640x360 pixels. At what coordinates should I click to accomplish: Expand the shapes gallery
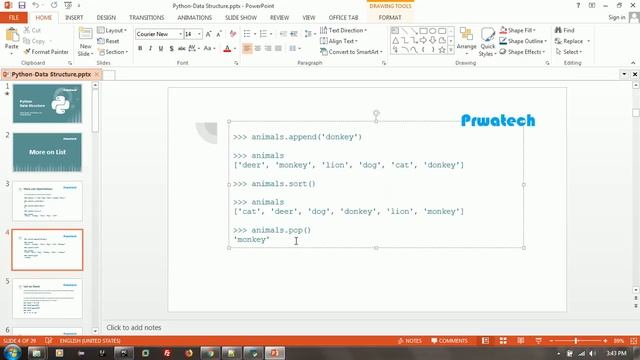(x=451, y=50)
